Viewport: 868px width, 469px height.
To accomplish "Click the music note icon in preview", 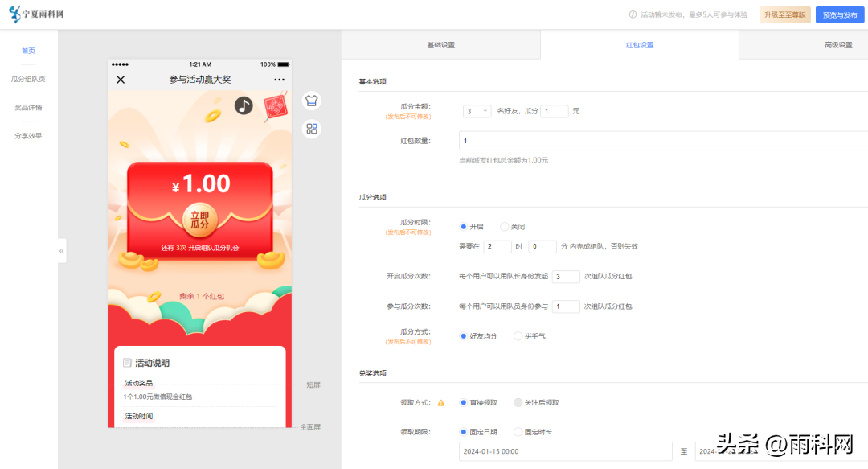I will click(x=244, y=105).
